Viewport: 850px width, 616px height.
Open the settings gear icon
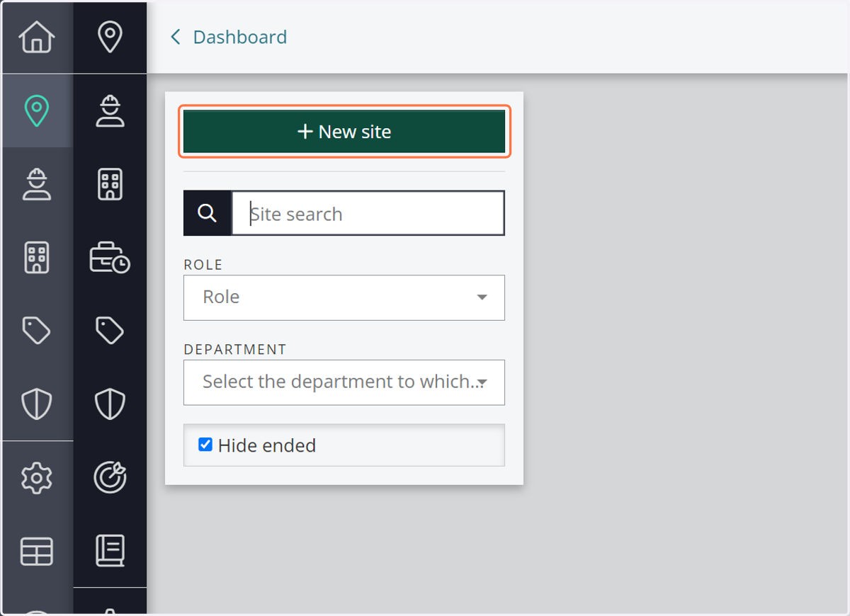pos(37,479)
